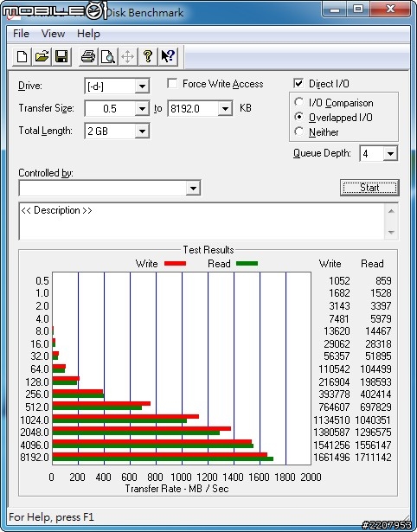The height and width of the screenshot is (532, 417).
Task: Select the Neither radio option
Action: (x=299, y=131)
